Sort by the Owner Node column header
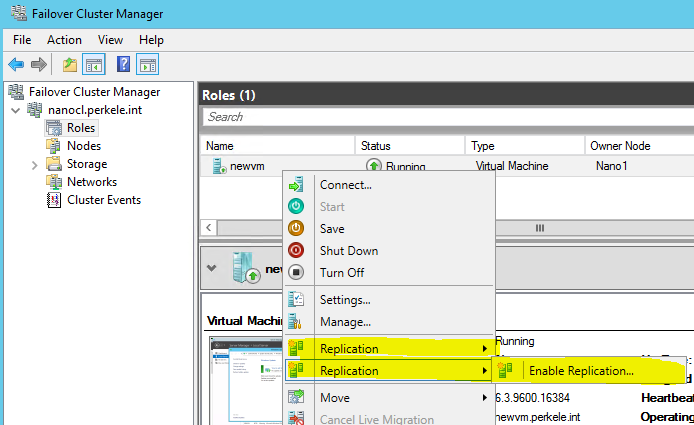The width and height of the screenshot is (694, 425). 640,146
